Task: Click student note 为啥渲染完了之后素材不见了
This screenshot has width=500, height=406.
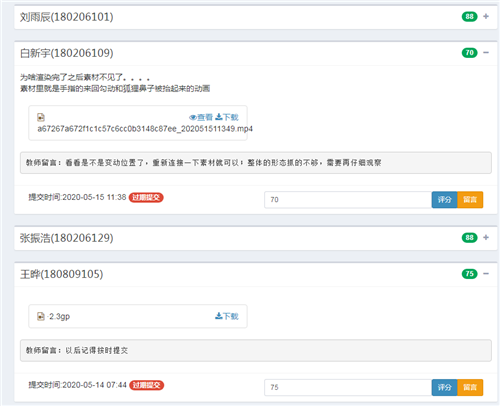Action: [85, 77]
